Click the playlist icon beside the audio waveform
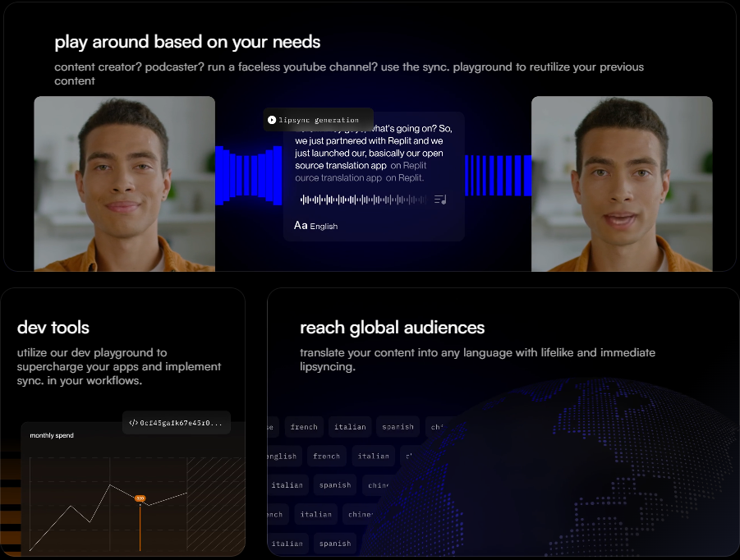This screenshot has height=560, width=740. tap(440, 200)
